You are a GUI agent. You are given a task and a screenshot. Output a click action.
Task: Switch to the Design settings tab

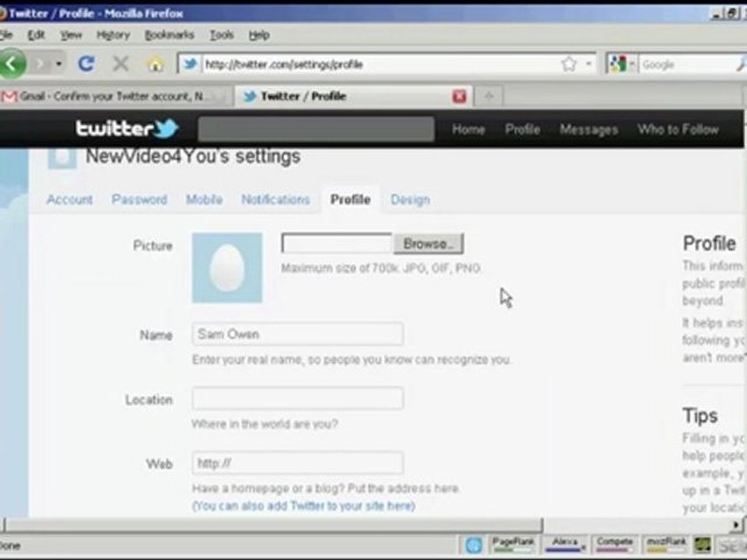pyautogui.click(x=410, y=200)
